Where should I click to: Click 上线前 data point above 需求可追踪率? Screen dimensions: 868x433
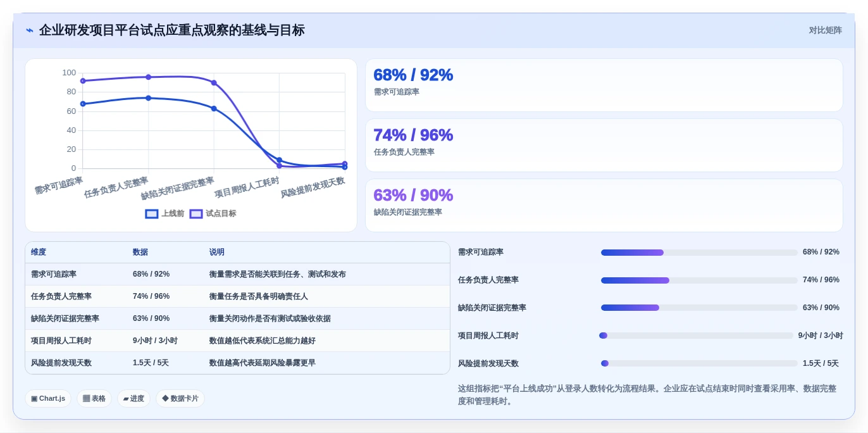click(83, 104)
